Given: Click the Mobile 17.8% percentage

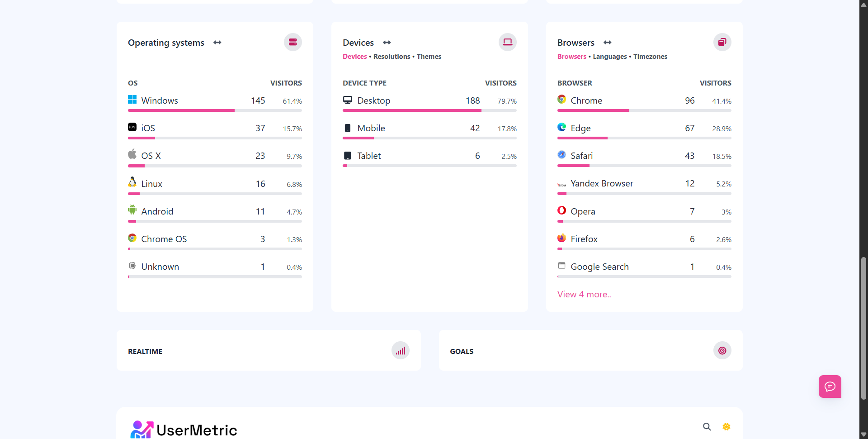Looking at the screenshot, I should pyautogui.click(x=507, y=129).
